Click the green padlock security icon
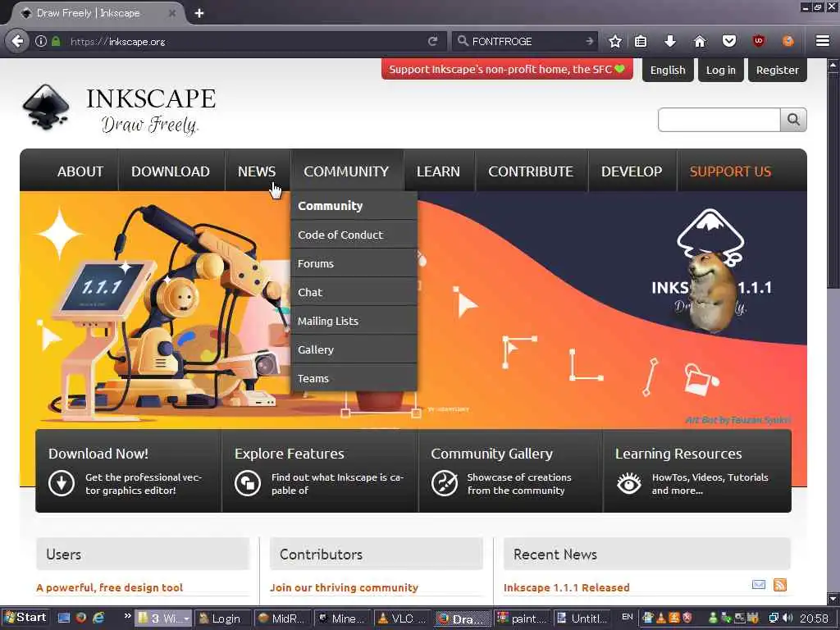Image resolution: width=840 pixels, height=630 pixels. [56, 41]
